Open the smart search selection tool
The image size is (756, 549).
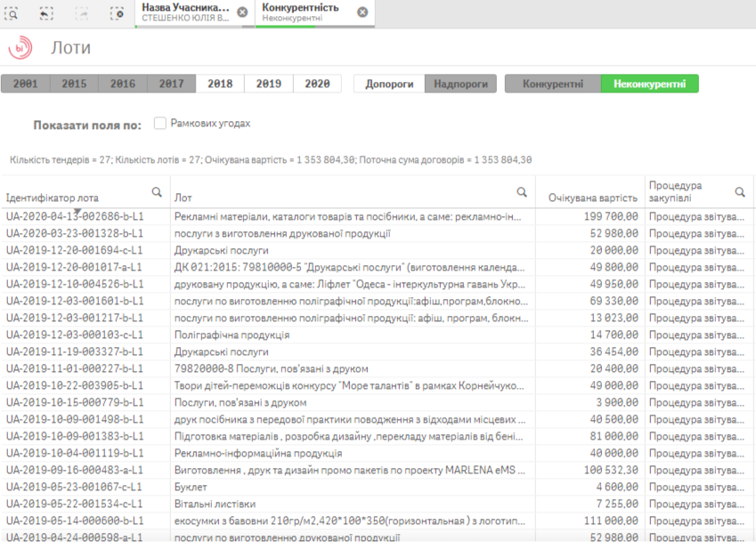[x=11, y=13]
